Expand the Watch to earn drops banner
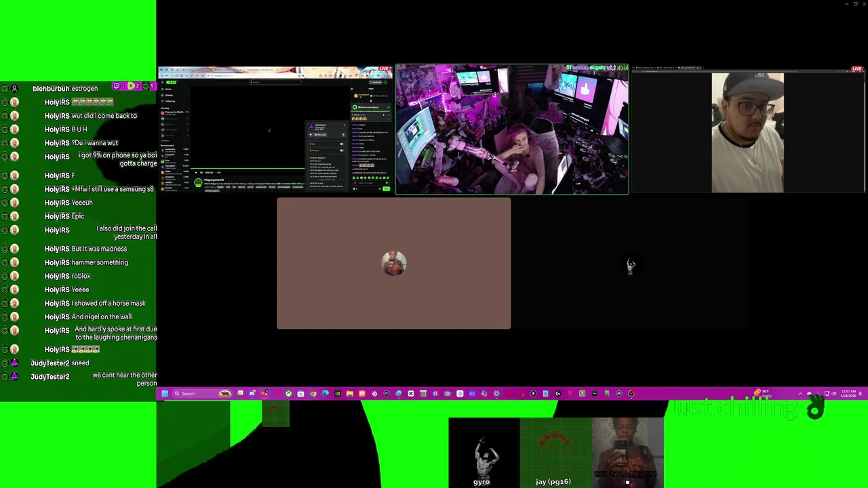Viewport: 868px width, 488px height. coord(371,107)
